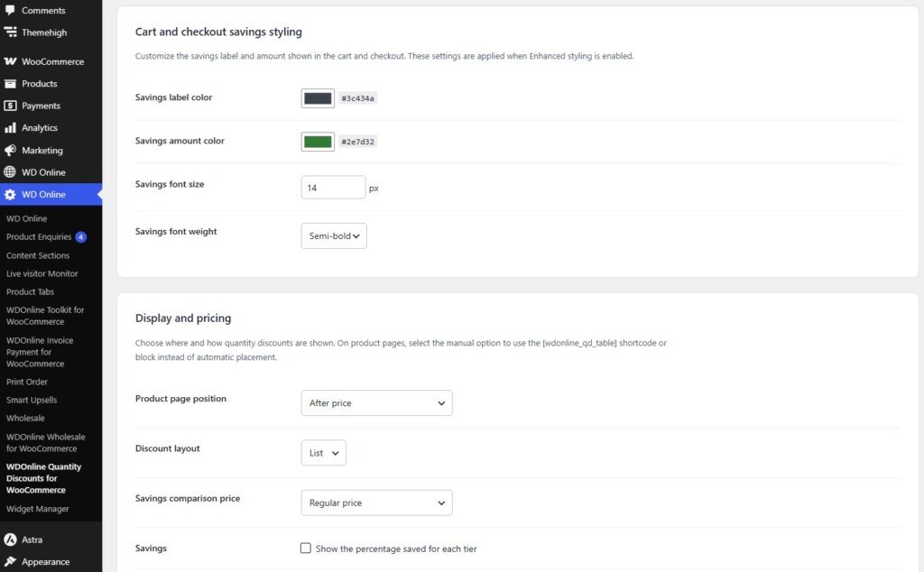Open Product Enquiries submenu item

(39, 236)
